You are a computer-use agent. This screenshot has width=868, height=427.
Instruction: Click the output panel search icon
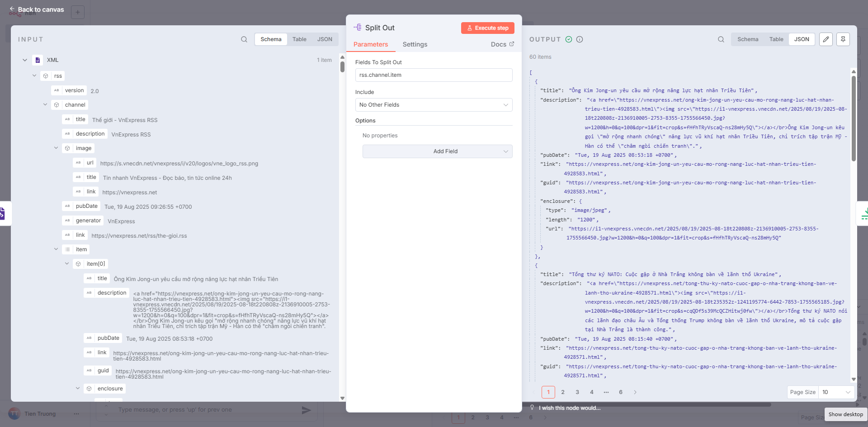(x=721, y=39)
